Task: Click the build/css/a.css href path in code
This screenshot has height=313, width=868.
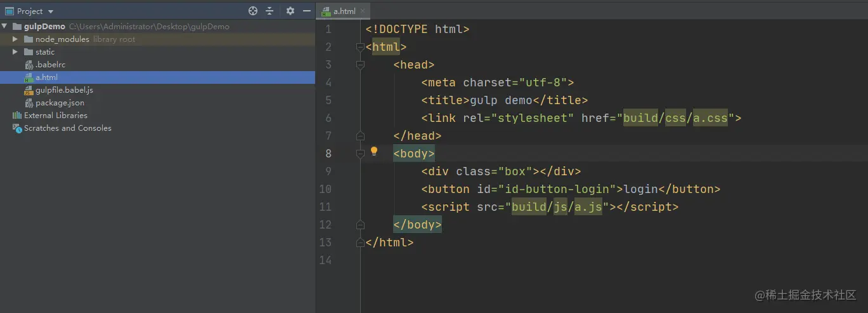Action: tap(675, 118)
